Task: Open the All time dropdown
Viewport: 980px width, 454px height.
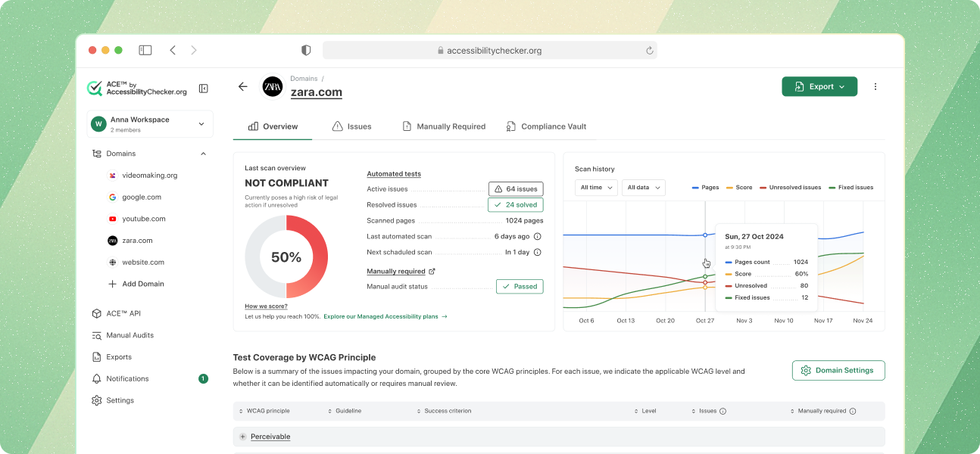Action: pos(596,188)
